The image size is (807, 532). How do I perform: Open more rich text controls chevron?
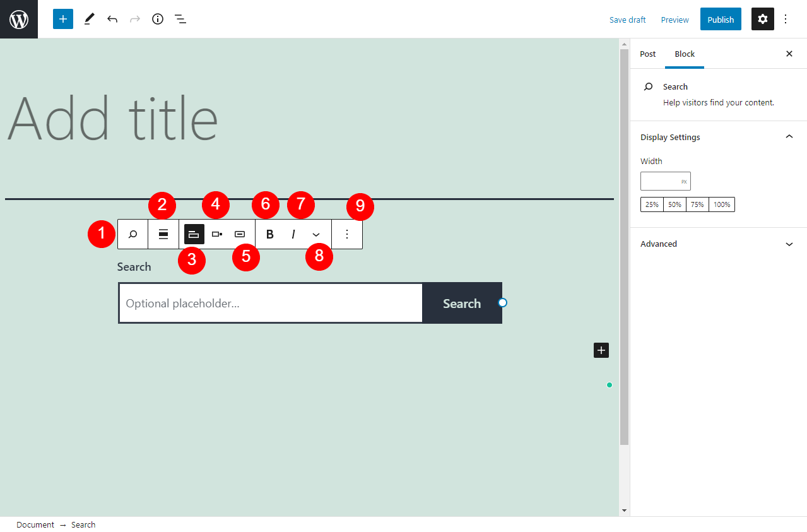(316, 234)
